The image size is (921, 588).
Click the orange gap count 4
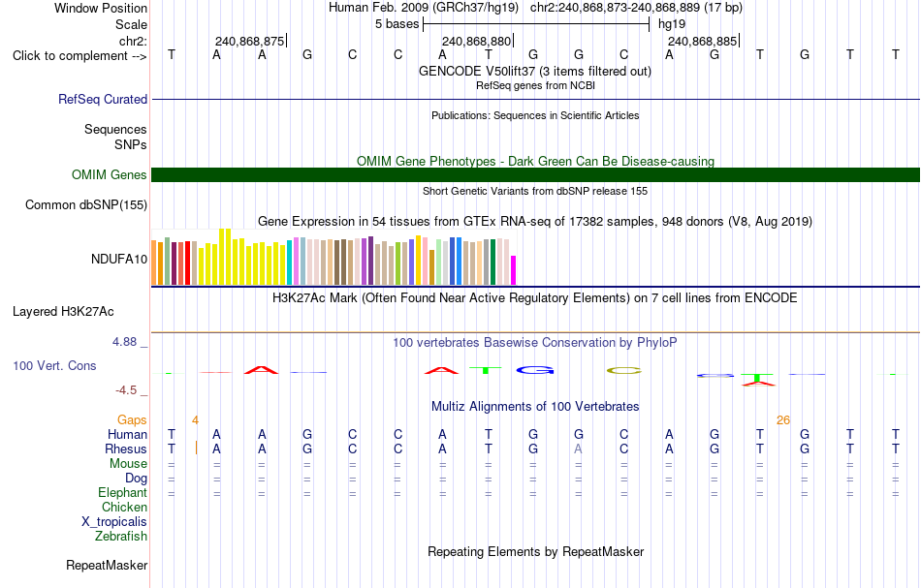[195, 420]
